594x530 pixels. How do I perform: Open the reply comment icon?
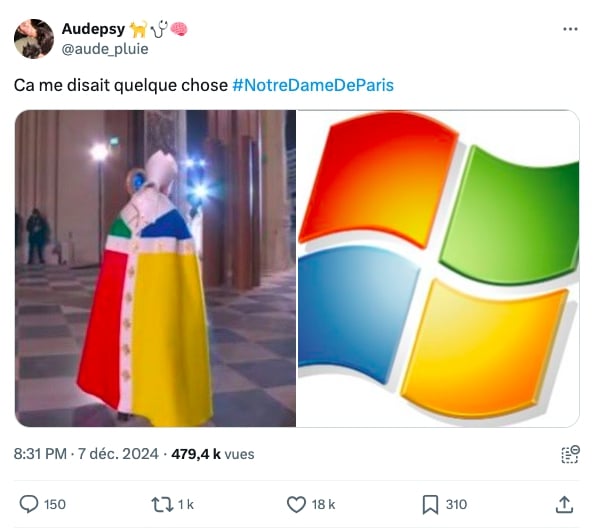click(29, 504)
